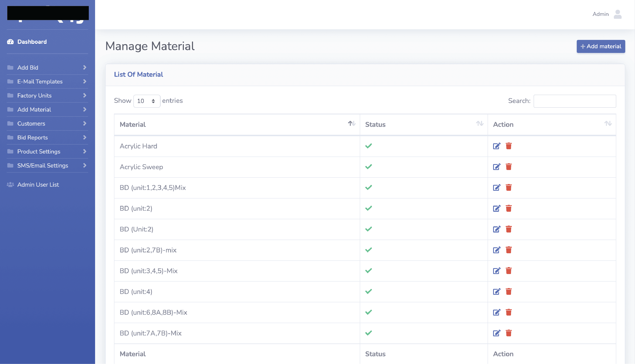Delete BD (unit:6,8A,8B)-Mix entry
Screen dimensions: 635x364
coord(509,312)
